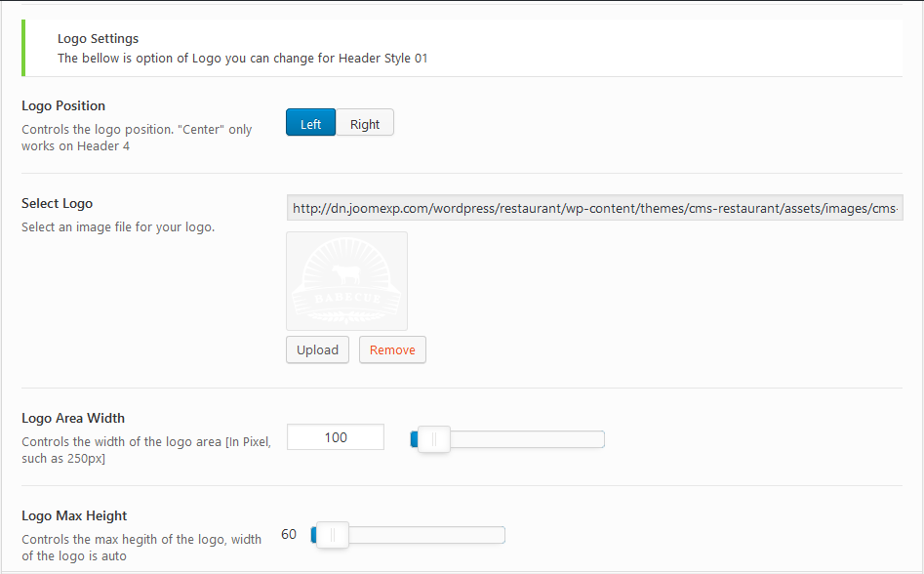Image resolution: width=924 pixels, height=574 pixels.
Task: Click the Logo Area Width label
Action: pos(73,418)
